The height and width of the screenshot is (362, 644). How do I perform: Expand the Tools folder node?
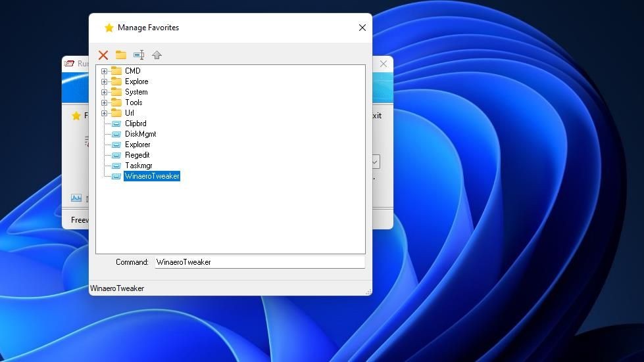105,102
